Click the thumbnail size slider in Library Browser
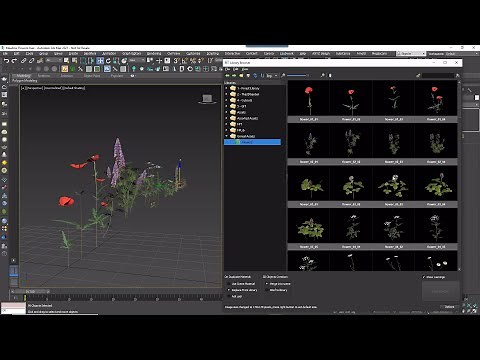The image size is (480, 360). pos(298,76)
